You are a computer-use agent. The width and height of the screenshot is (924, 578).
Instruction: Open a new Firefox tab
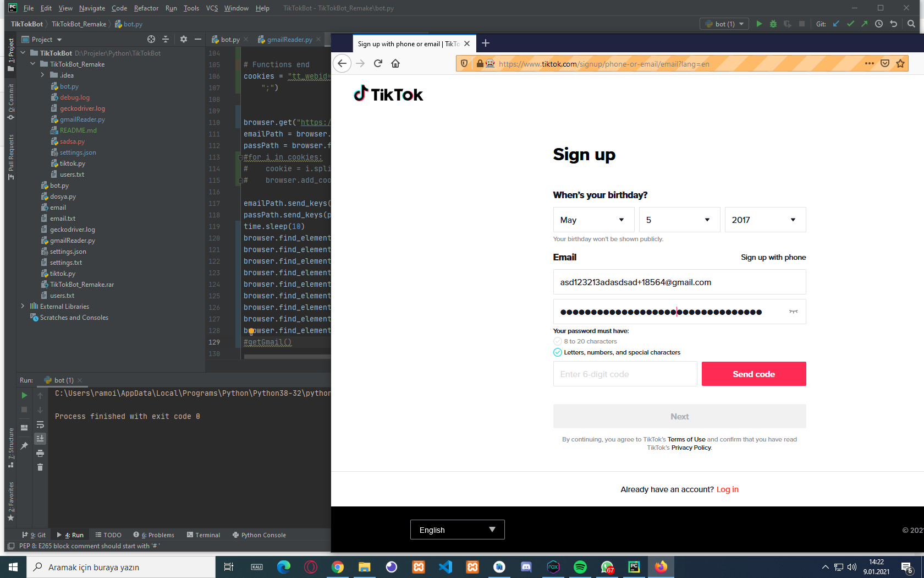(x=486, y=43)
